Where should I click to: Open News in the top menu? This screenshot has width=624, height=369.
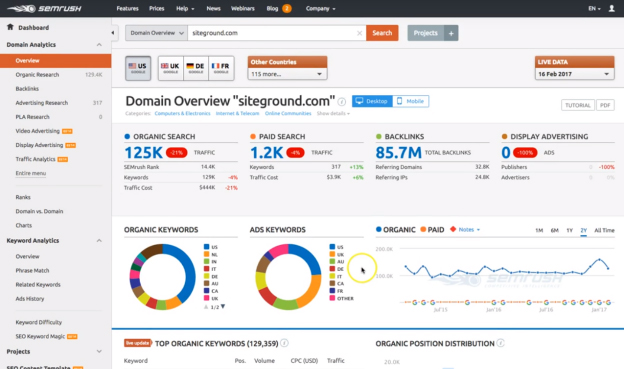coord(213,8)
